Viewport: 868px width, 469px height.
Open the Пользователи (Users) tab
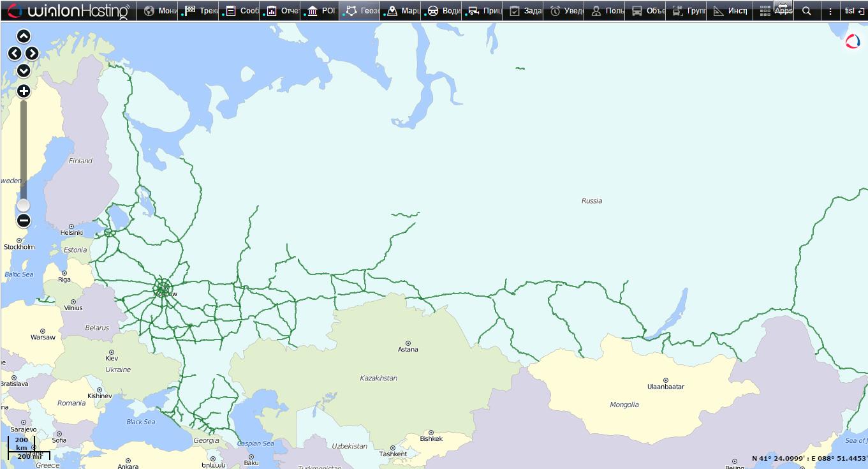pyautogui.click(x=606, y=11)
